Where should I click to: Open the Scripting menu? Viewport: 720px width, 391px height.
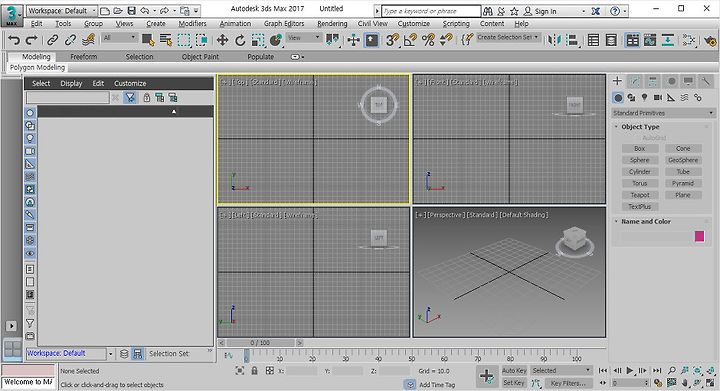pyautogui.click(x=456, y=23)
